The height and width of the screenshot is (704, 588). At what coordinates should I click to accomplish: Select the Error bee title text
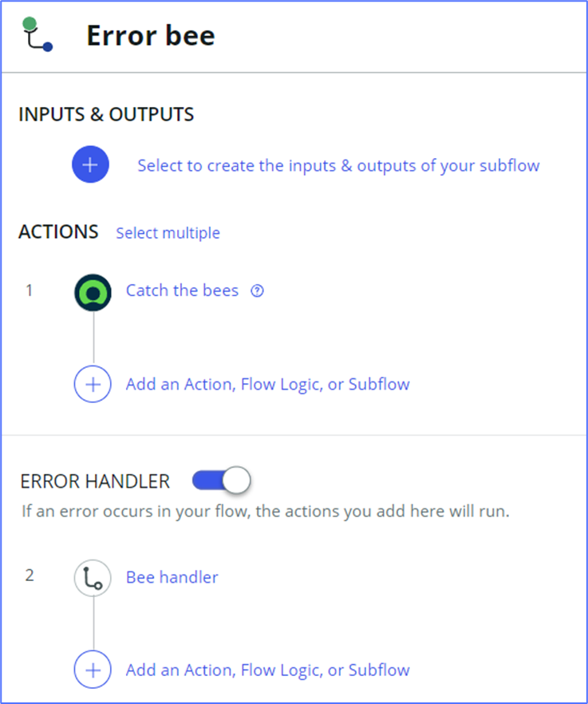coord(150,35)
